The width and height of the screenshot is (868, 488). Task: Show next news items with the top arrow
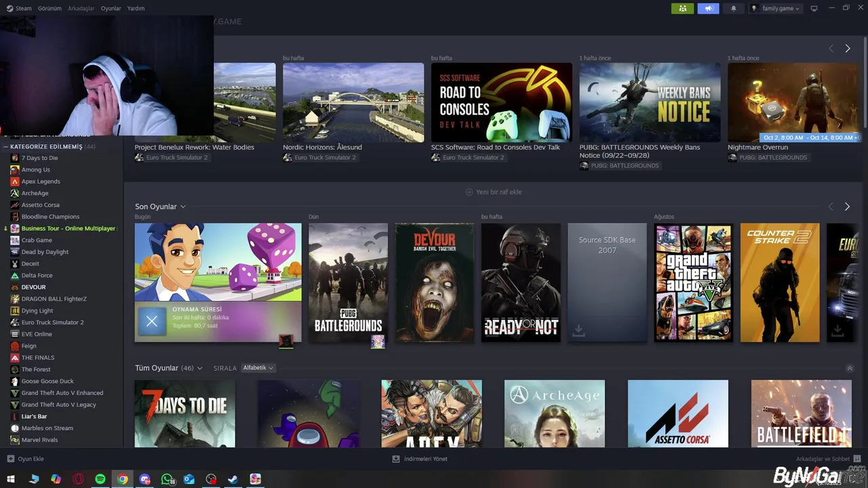point(847,48)
